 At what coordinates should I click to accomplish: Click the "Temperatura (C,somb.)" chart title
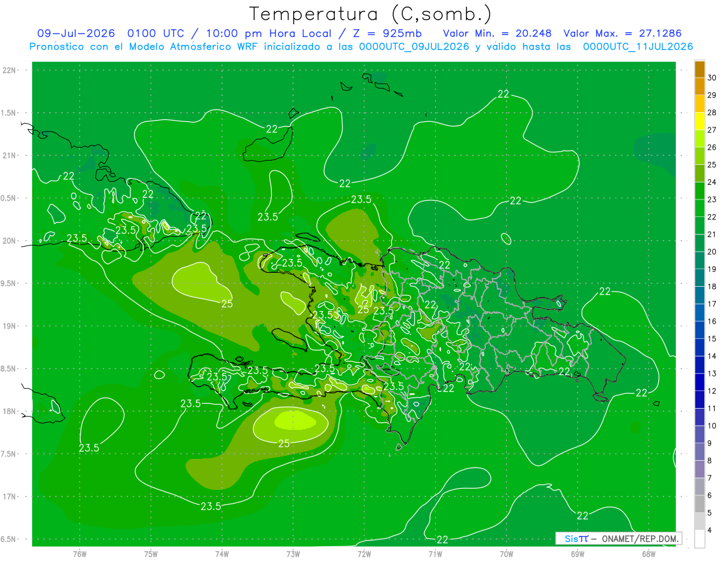click(371, 13)
